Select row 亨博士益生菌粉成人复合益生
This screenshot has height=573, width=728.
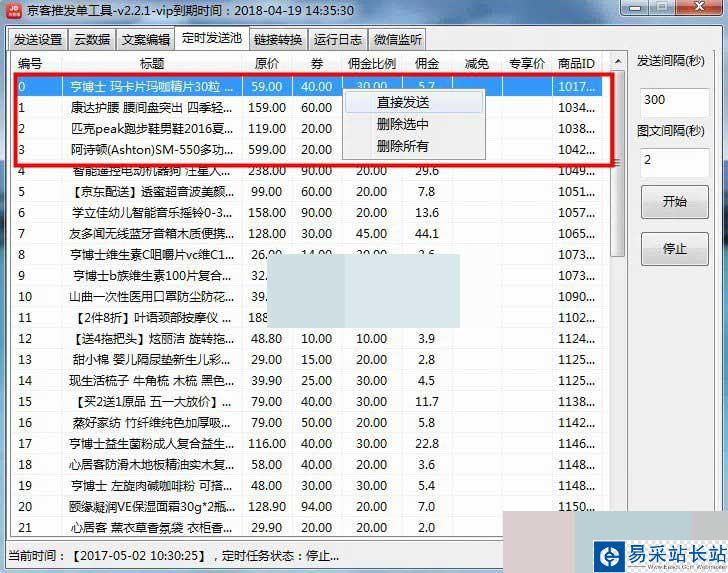[x=309, y=443]
